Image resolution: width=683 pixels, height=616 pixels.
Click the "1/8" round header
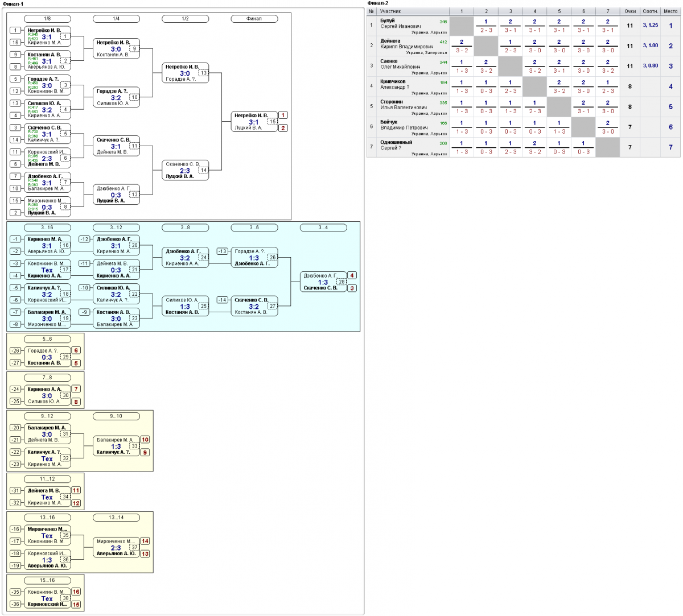47,19
